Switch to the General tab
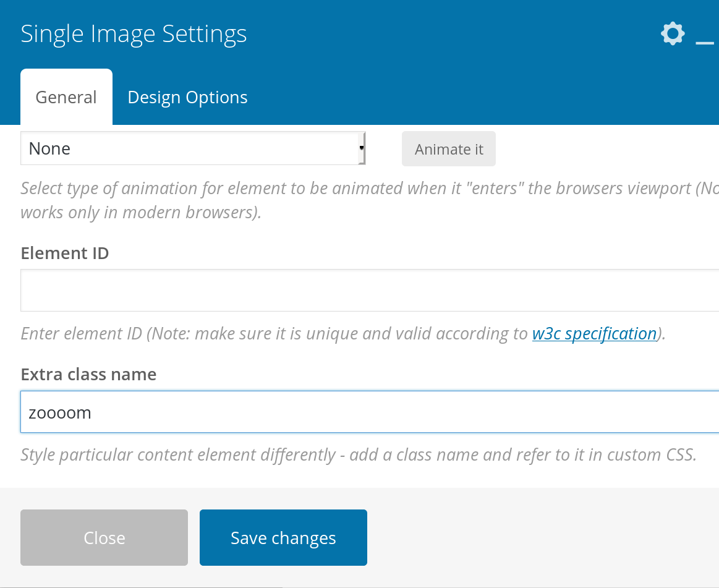This screenshot has height=588, width=719. coord(67,97)
